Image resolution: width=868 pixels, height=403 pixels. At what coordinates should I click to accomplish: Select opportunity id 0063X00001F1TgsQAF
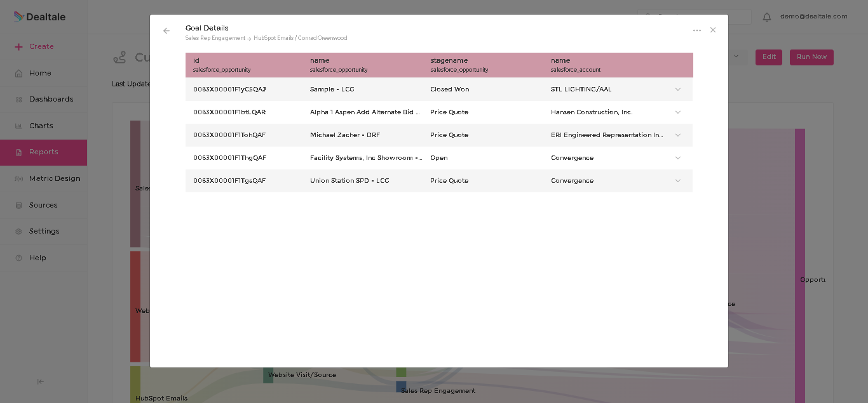coord(229,181)
